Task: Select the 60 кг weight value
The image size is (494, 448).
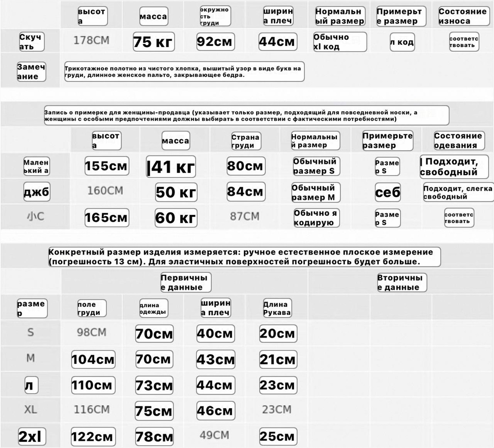Action: pos(176,218)
